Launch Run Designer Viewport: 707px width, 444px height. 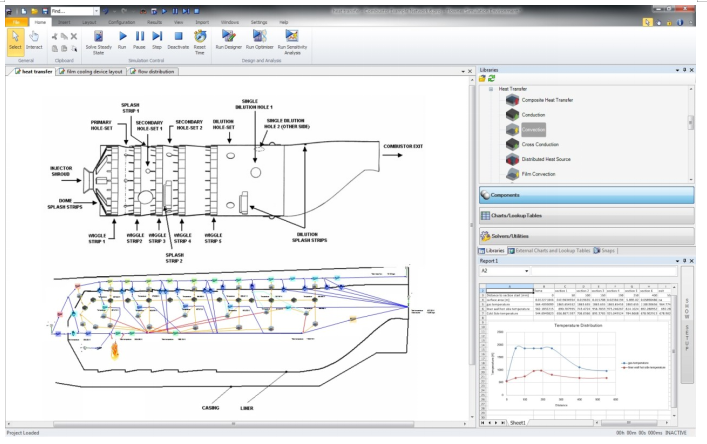[x=229, y=40]
